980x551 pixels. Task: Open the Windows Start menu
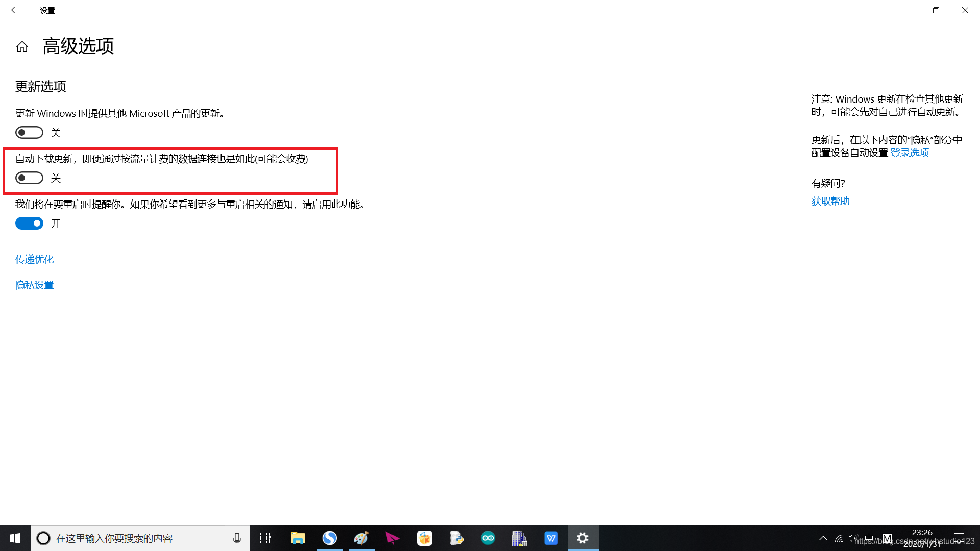(x=15, y=538)
